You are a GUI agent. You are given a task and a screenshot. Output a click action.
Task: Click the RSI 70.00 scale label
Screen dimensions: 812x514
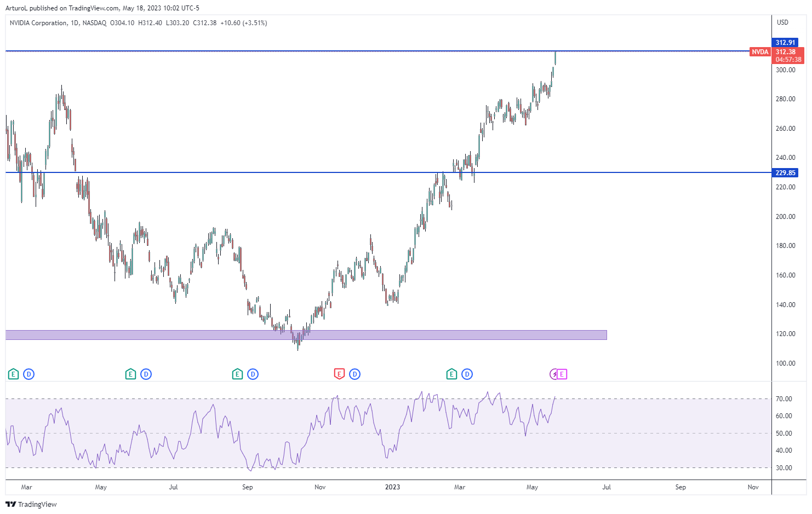(x=784, y=399)
